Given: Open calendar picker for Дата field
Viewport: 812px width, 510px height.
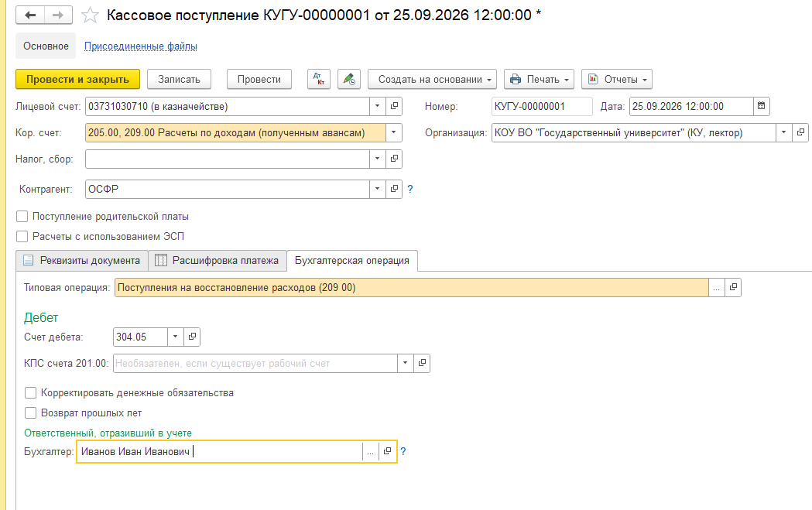Looking at the screenshot, I should tap(761, 106).
